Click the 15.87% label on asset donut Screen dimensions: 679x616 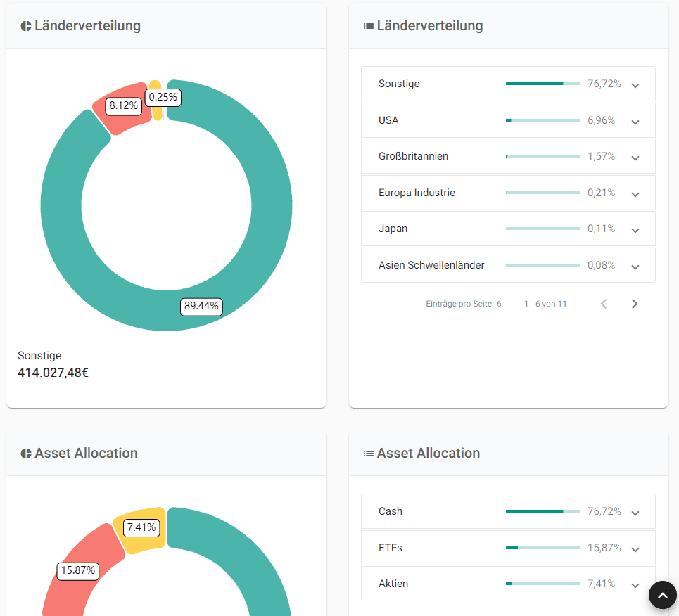click(78, 570)
